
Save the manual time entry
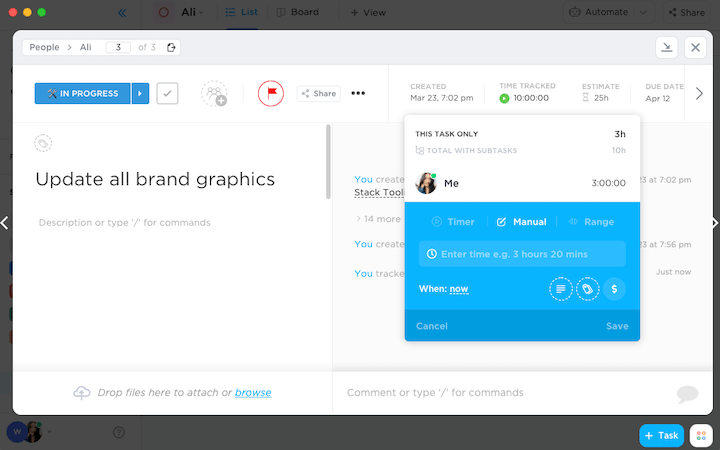tap(617, 326)
